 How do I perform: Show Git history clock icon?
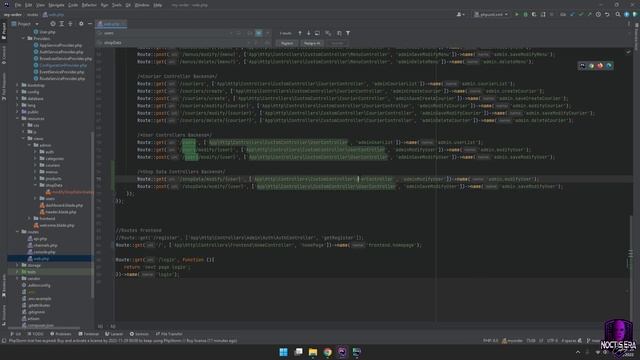click(x=598, y=14)
